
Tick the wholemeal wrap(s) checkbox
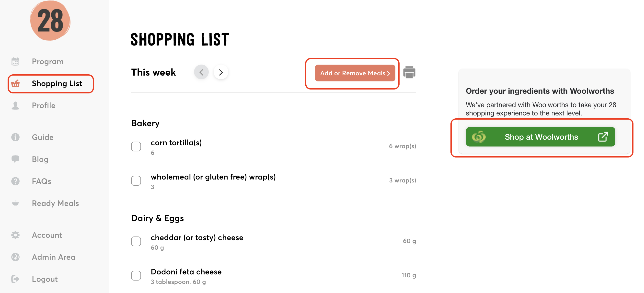[136, 180]
